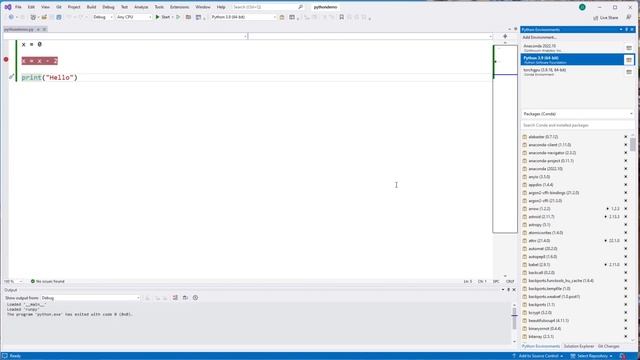This screenshot has width=640, height=360.
Task: Open Anaconda 2022.10 environment window icon
Action: (x=629, y=48)
